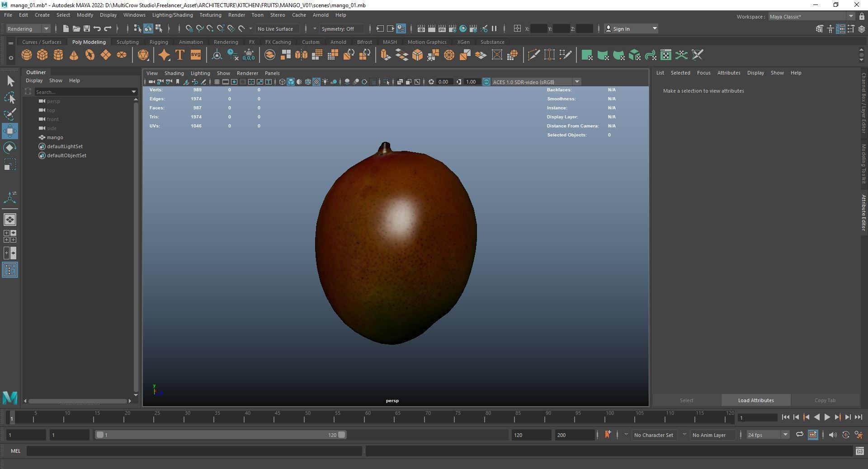The image size is (868, 469).
Task: Select the polygon Type tool (T)
Action: click(x=179, y=55)
